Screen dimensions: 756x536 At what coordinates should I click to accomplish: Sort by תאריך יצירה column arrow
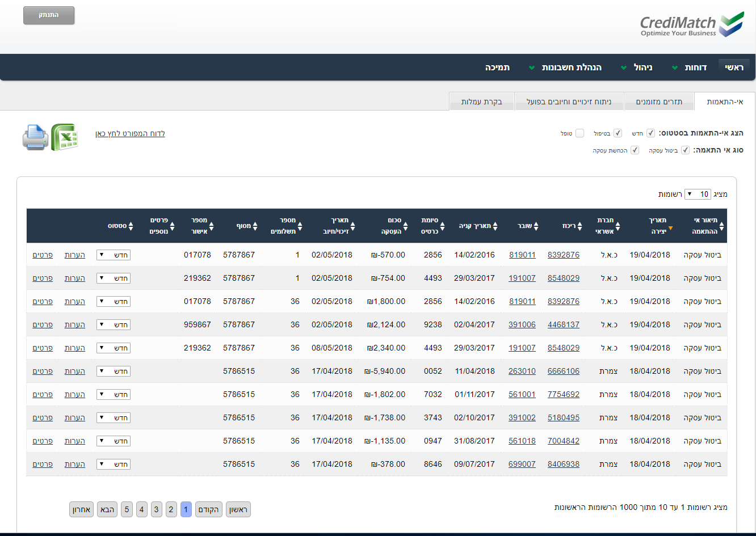point(670,227)
